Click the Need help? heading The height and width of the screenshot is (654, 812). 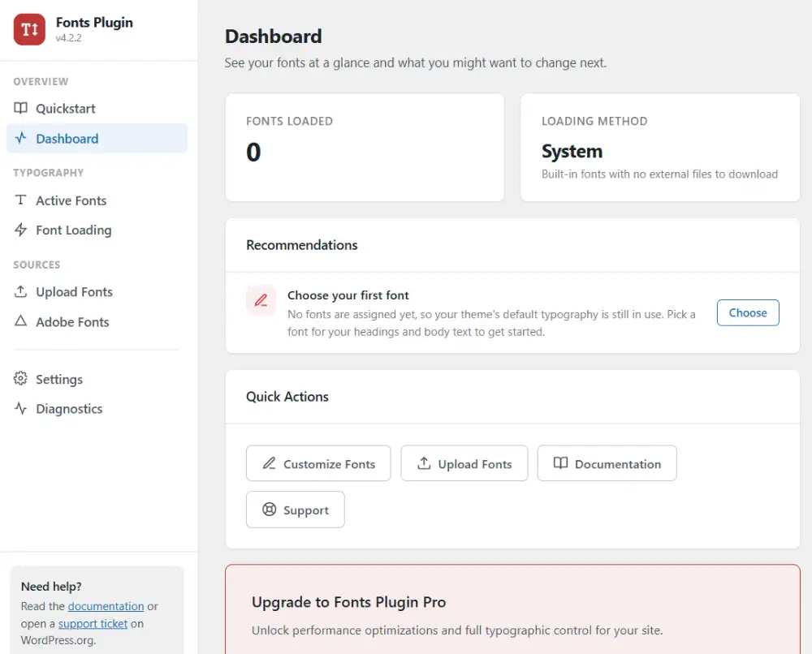pos(51,586)
